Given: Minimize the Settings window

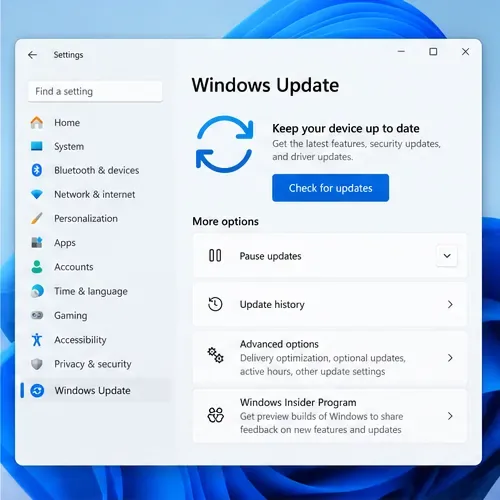Looking at the screenshot, I should pos(401,51).
